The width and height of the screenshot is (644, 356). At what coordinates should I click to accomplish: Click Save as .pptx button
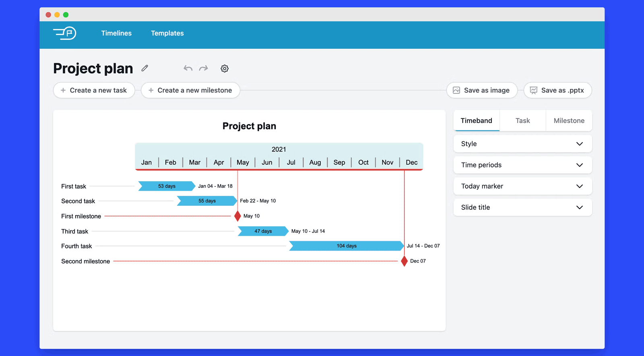tap(557, 90)
